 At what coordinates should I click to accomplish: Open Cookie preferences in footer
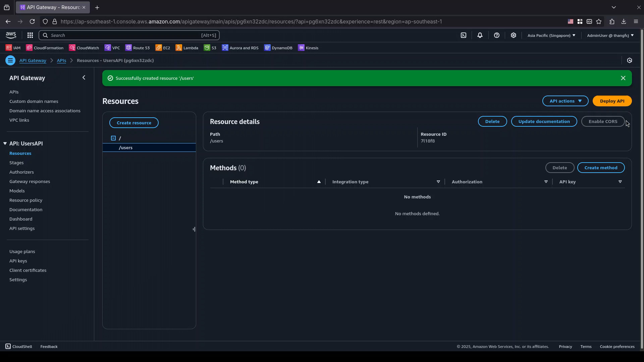[x=617, y=347]
